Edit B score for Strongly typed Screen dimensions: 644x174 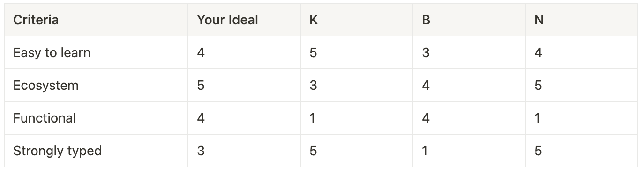tap(469, 151)
